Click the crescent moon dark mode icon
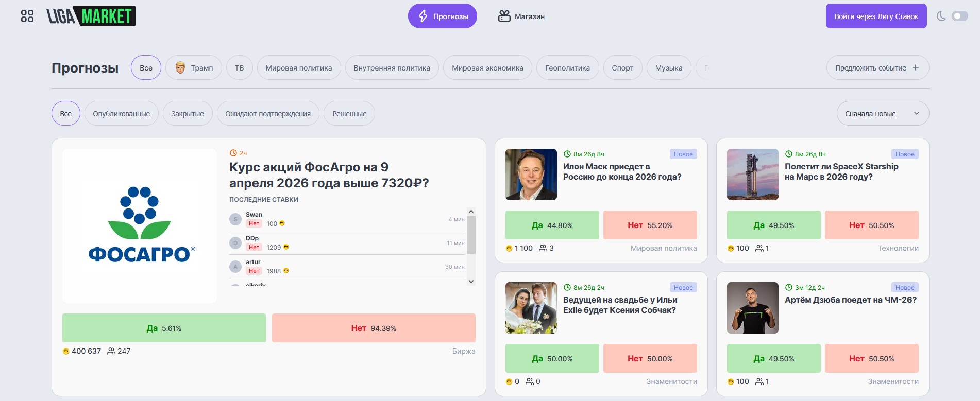Viewport: 980px width, 401px height. click(x=941, y=16)
